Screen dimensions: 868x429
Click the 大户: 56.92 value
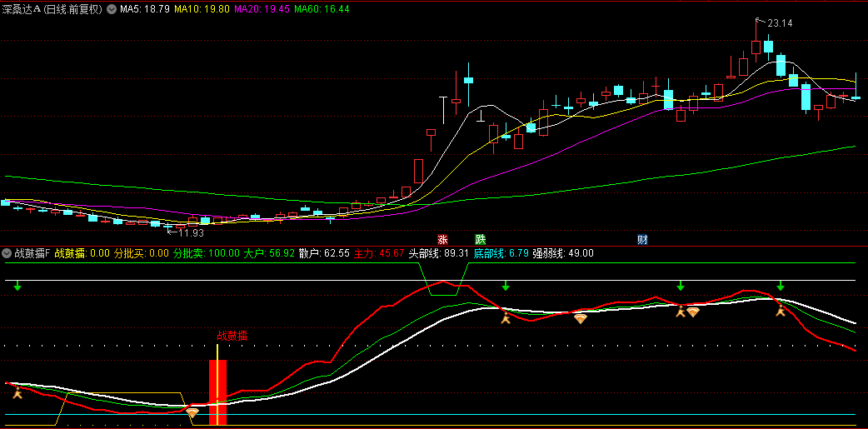[x=269, y=253]
